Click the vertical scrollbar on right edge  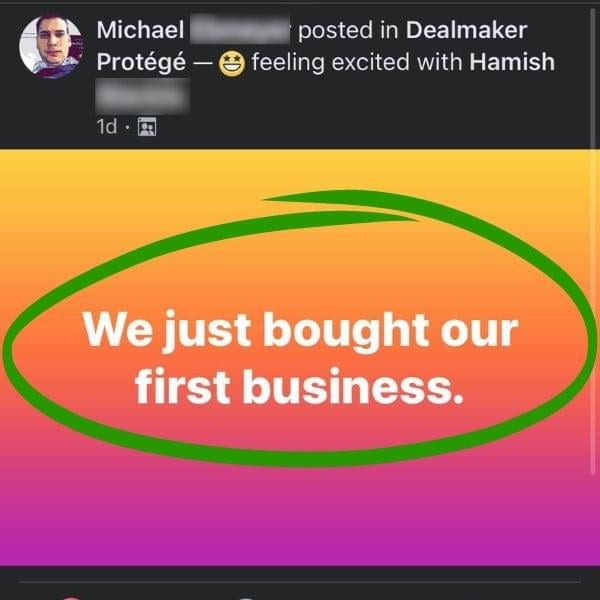(x=593, y=241)
